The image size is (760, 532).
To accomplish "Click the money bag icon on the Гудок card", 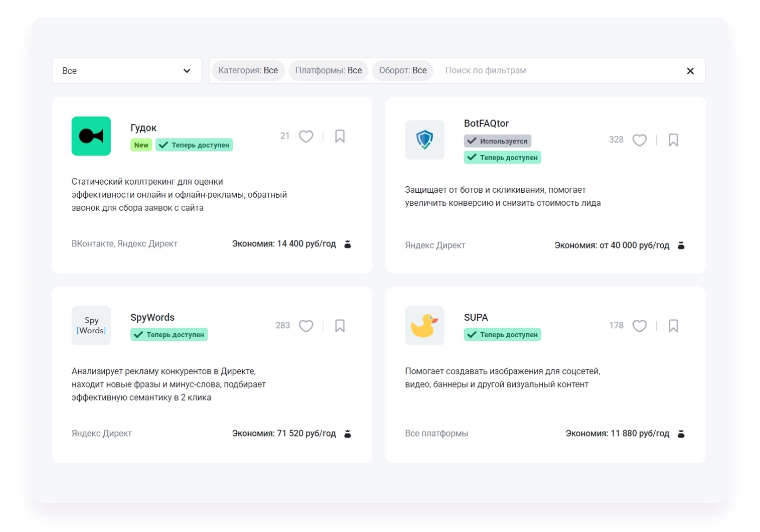I will [x=347, y=244].
